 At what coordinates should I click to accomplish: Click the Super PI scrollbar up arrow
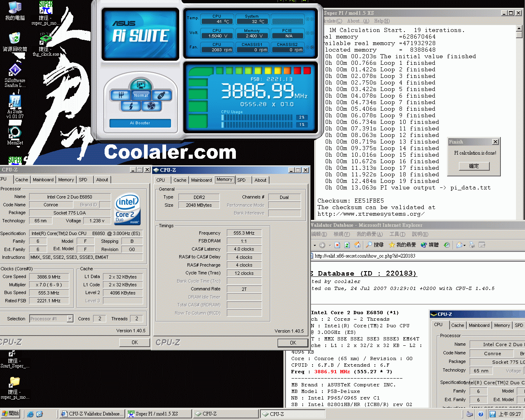[x=519, y=28]
